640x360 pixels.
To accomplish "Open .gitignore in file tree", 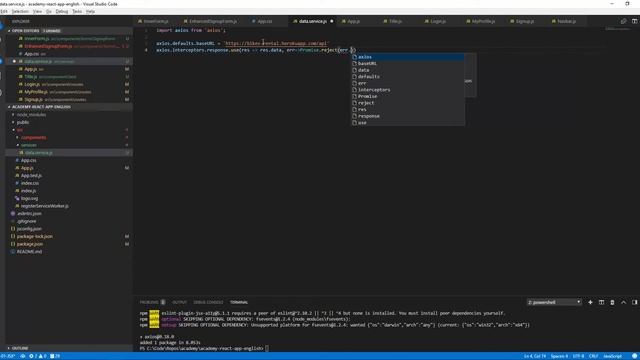I will [27, 221].
